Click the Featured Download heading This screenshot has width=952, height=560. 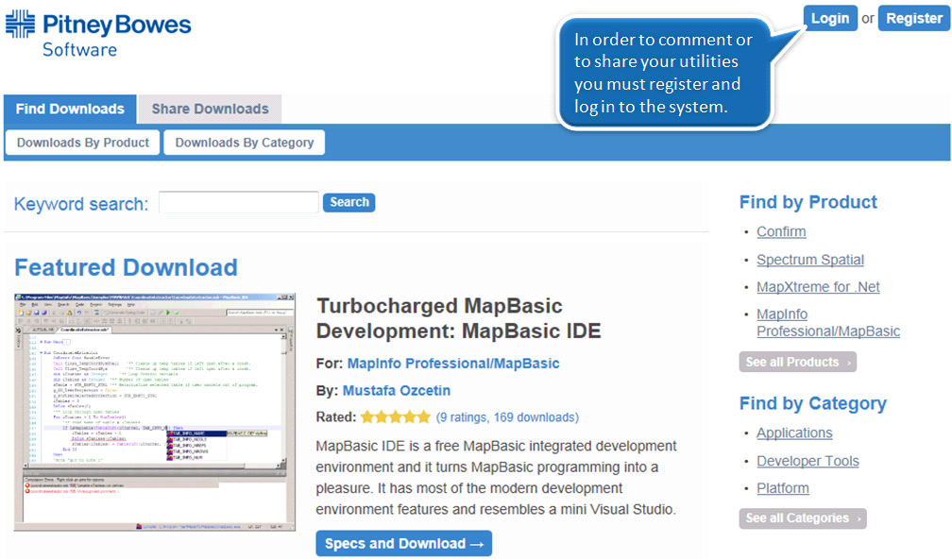[x=126, y=267]
